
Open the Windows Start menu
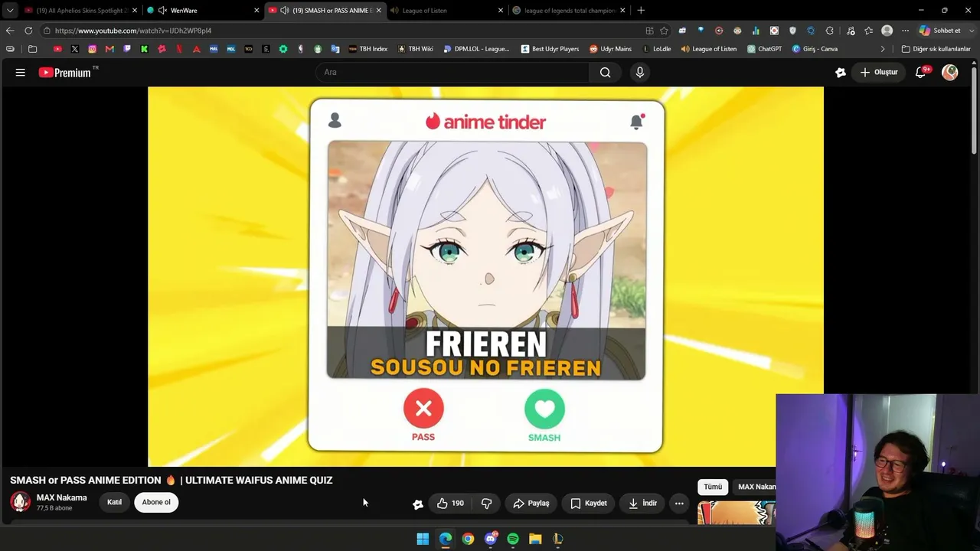[423, 539]
